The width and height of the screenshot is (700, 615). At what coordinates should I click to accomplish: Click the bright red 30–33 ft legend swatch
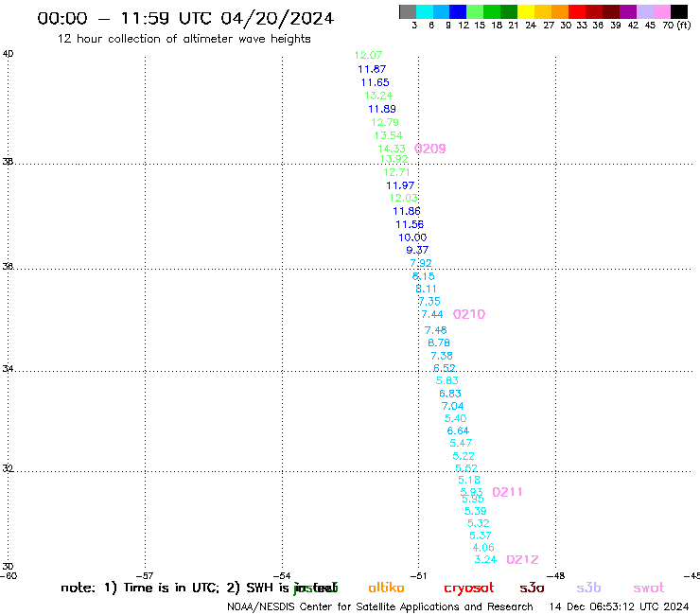[x=577, y=11]
